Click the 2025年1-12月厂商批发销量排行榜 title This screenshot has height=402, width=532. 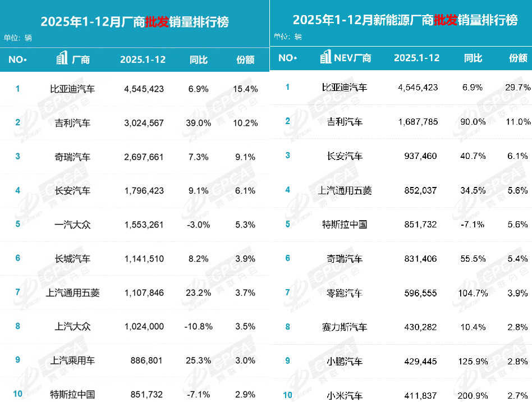click(x=135, y=22)
